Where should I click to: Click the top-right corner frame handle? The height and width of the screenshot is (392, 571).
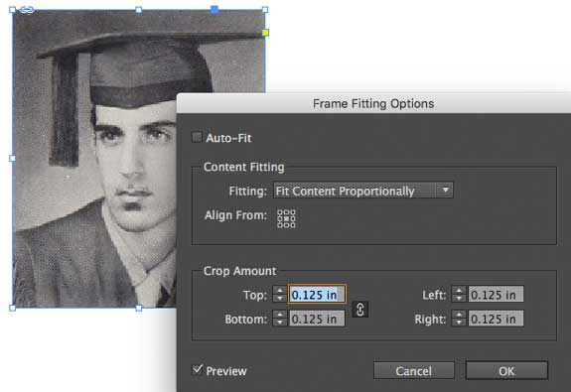point(265,10)
